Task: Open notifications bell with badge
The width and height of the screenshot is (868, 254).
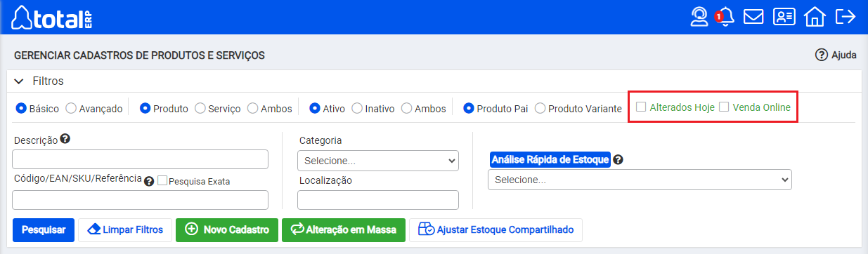Action: click(x=725, y=17)
